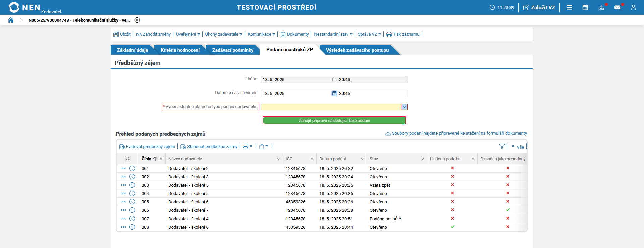Expand the Úkony zadavatele menu
This screenshot has width=644, height=248.
coord(223,34)
